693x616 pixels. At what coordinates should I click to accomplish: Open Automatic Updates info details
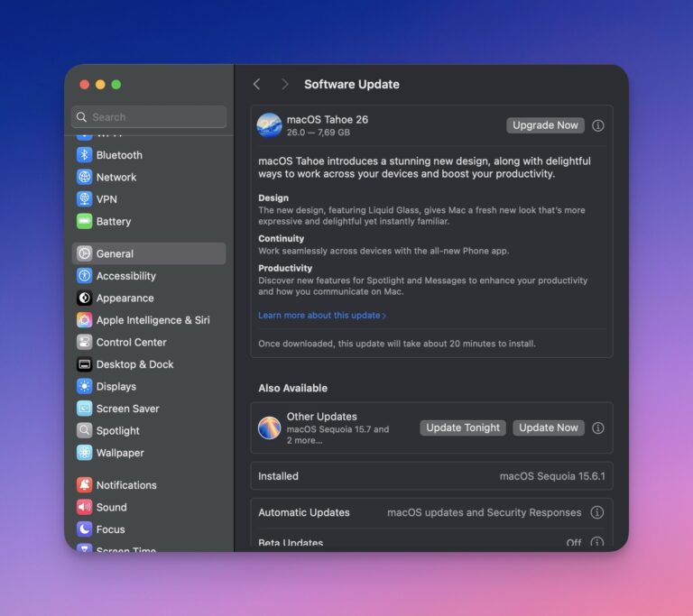(596, 512)
